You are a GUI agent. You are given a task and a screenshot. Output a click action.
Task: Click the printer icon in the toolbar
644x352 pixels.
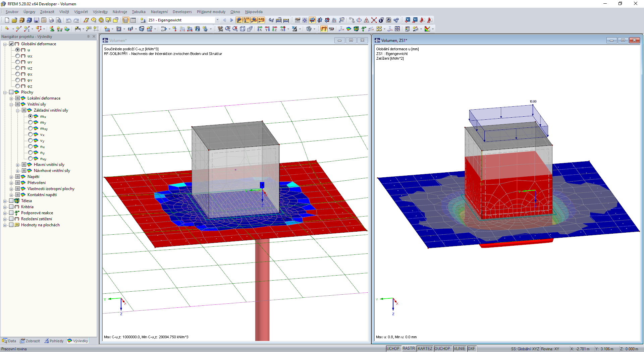tap(51, 20)
